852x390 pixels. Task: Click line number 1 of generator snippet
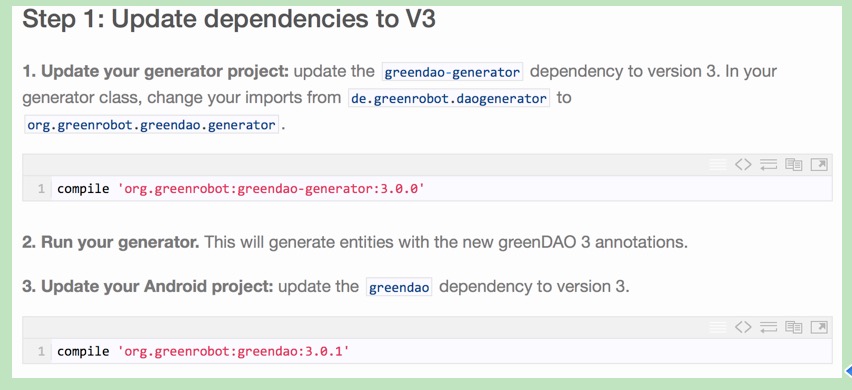[x=41, y=190]
